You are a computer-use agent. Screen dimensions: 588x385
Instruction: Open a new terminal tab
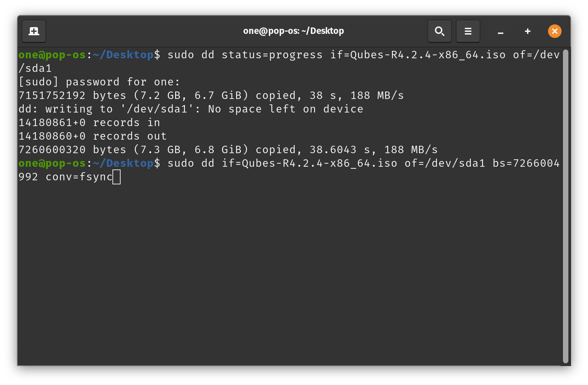click(34, 31)
